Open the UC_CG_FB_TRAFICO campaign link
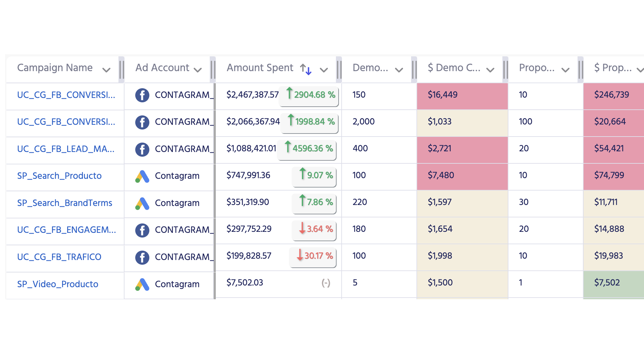 pos(59,257)
